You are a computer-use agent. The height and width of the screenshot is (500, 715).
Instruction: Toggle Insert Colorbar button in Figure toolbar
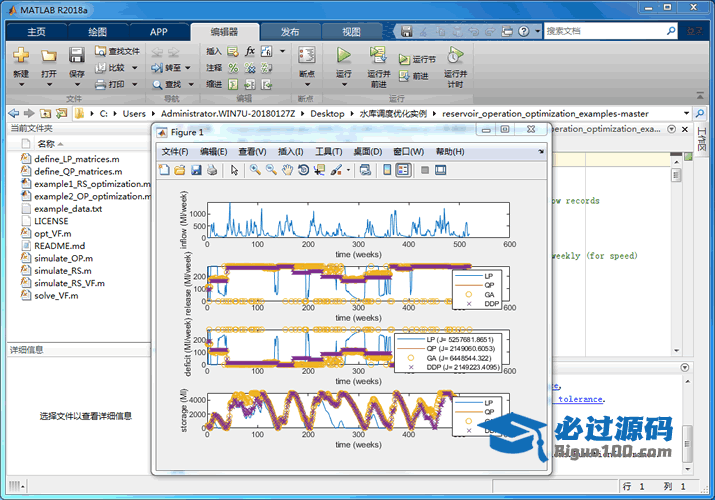click(387, 170)
